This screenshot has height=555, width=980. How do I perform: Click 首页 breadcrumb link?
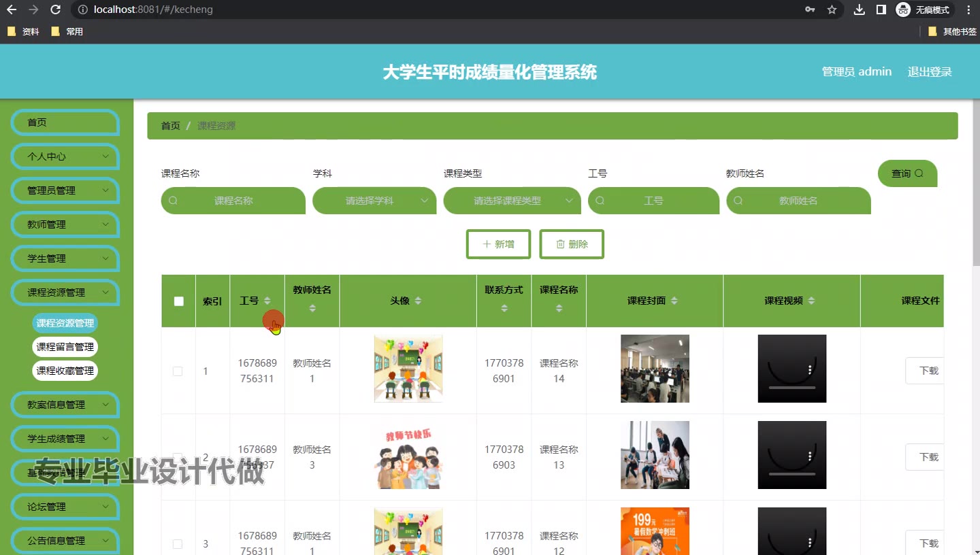[x=171, y=126]
